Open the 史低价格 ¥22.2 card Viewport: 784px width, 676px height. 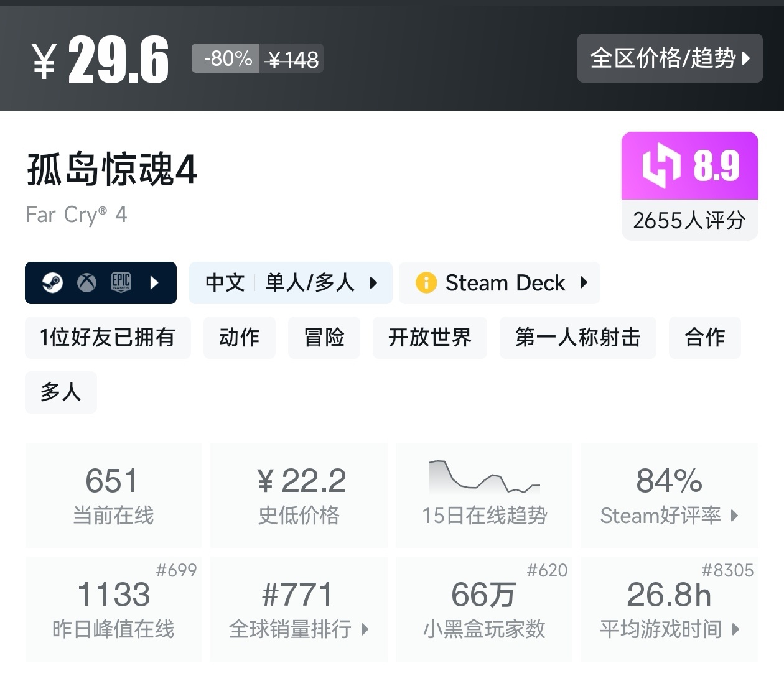[x=299, y=495]
